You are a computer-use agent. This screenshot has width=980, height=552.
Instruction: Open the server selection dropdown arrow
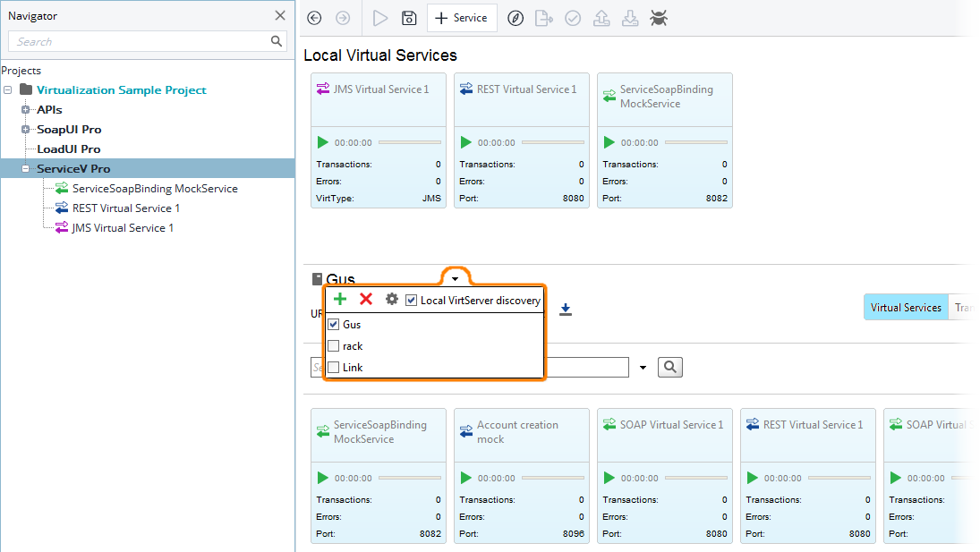coord(455,278)
